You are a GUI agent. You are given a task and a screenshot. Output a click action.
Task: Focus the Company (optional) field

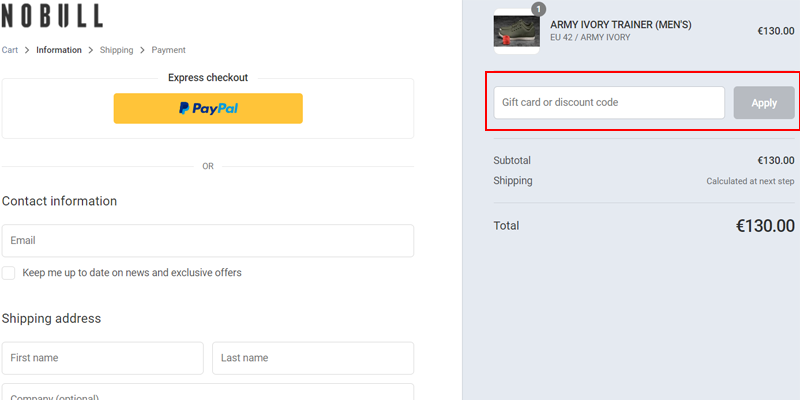point(208,392)
